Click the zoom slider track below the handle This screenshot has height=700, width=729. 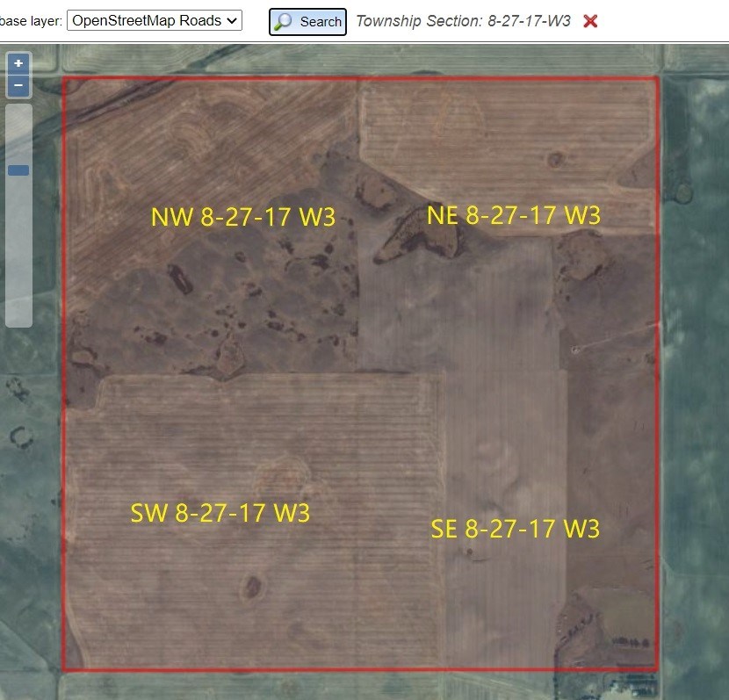tap(18, 251)
